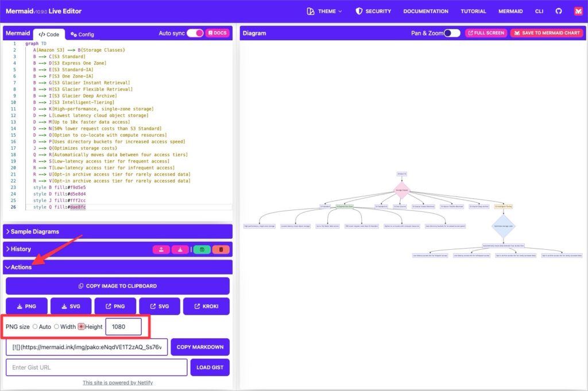This screenshot has width=588, height=391.
Task: Click code line 'graph TD'
Action: [36, 44]
